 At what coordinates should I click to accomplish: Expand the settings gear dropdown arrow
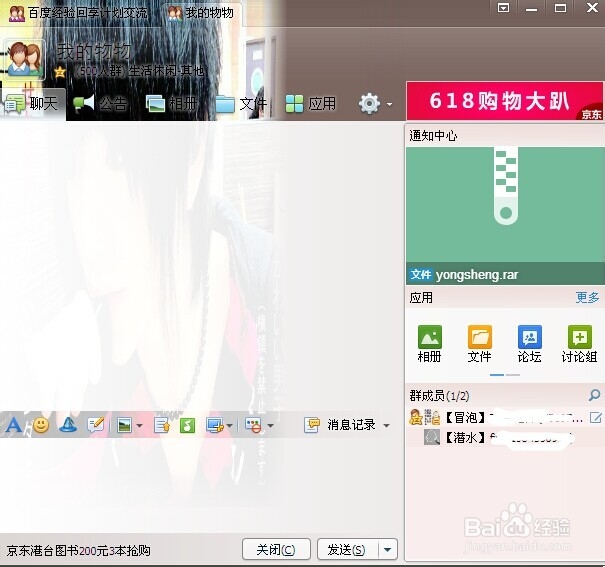tap(389, 104)
